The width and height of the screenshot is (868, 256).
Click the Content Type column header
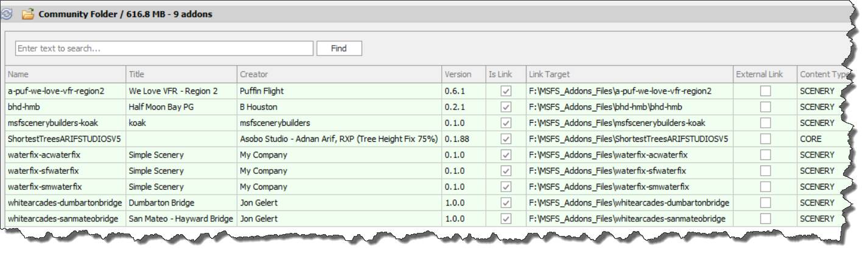point(824,75)
